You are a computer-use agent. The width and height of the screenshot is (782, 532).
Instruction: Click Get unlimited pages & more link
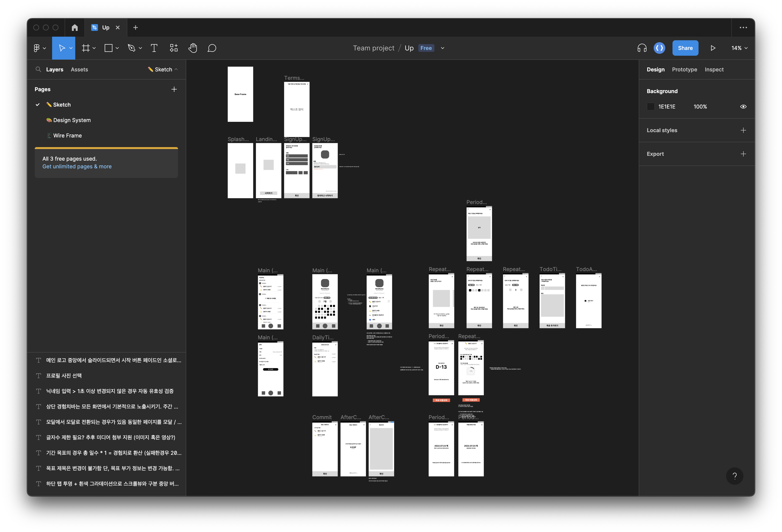point(77,167)
